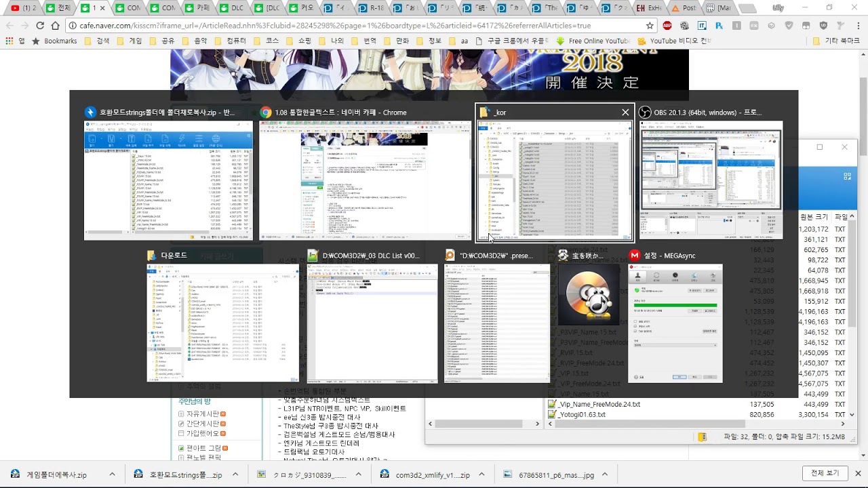The width and height of the screenshot is (868, 488).
Task: Expand options for クロカジ_9310839 download
Action: (x=359, y=475)
